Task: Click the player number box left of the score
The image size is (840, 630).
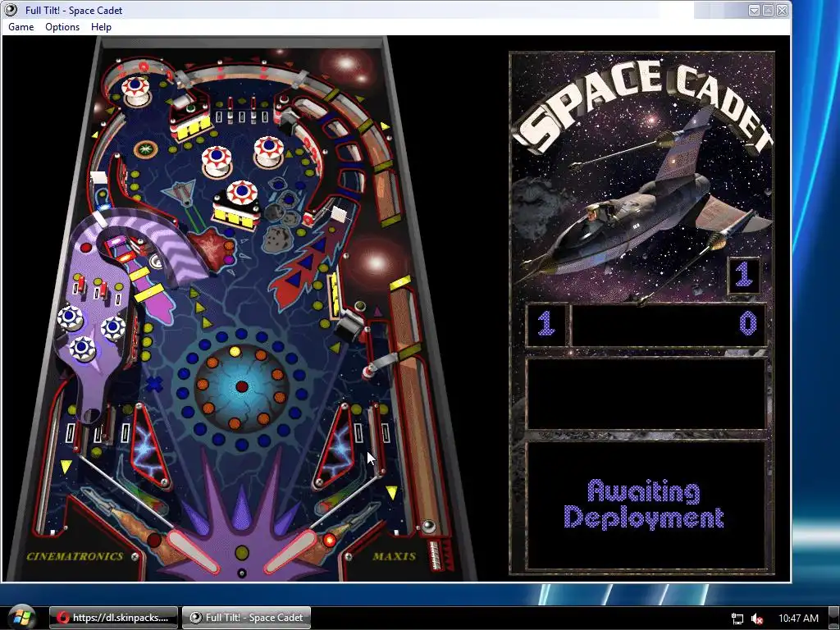Action: point(546,324)
